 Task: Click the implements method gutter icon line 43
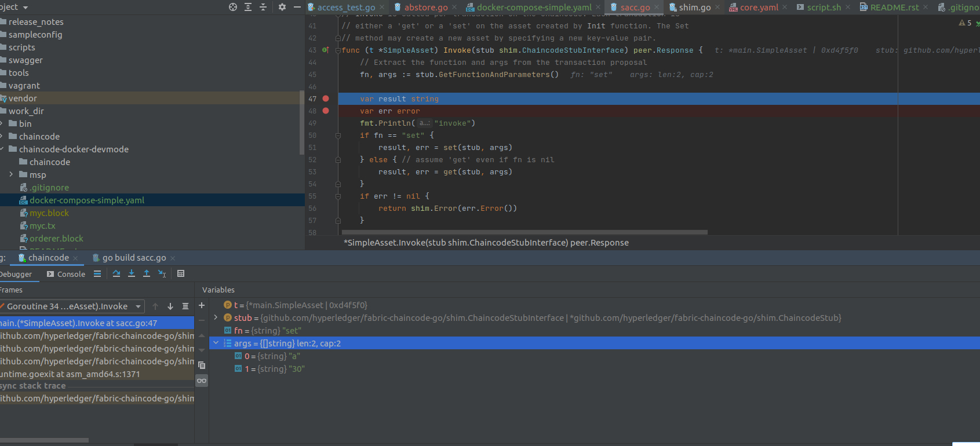(x=326, y=50)
